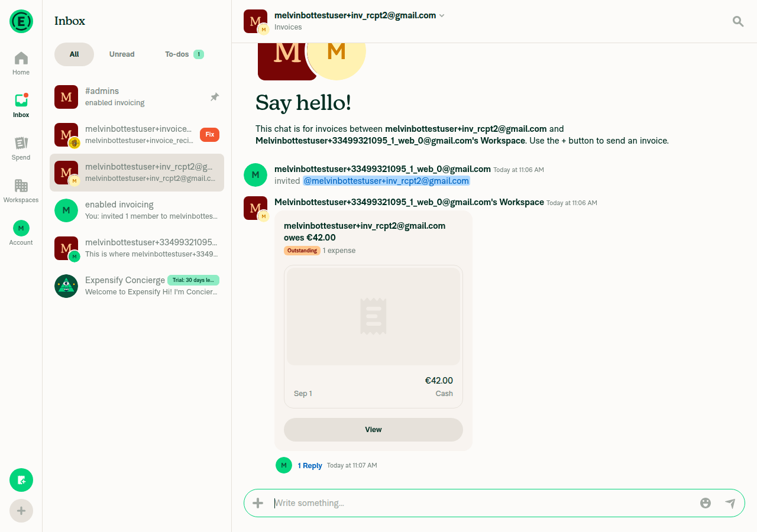Open the Account settings

click(x=21, y=234)
